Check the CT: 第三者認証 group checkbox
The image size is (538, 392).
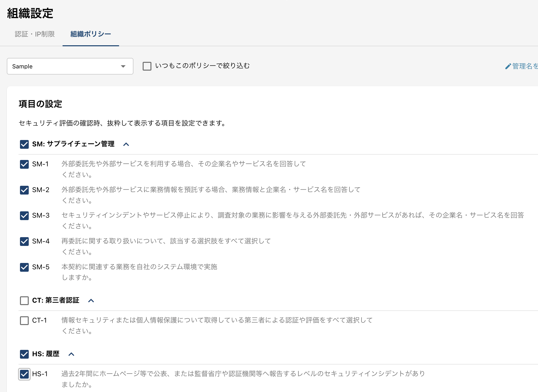[24, 301]
